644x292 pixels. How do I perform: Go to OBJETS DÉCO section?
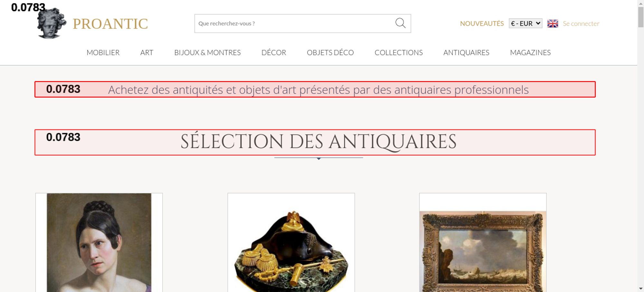point(330,52)
